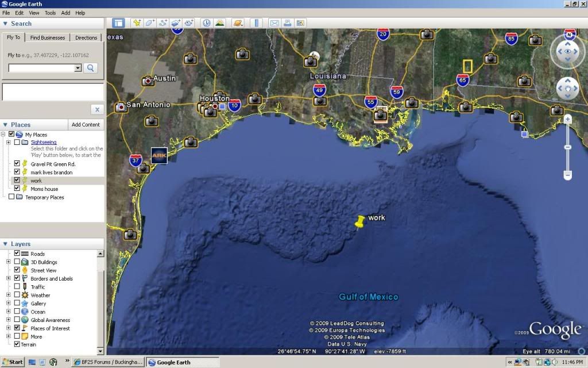Open the Ruler measurement tool

(x=257, y=23)
